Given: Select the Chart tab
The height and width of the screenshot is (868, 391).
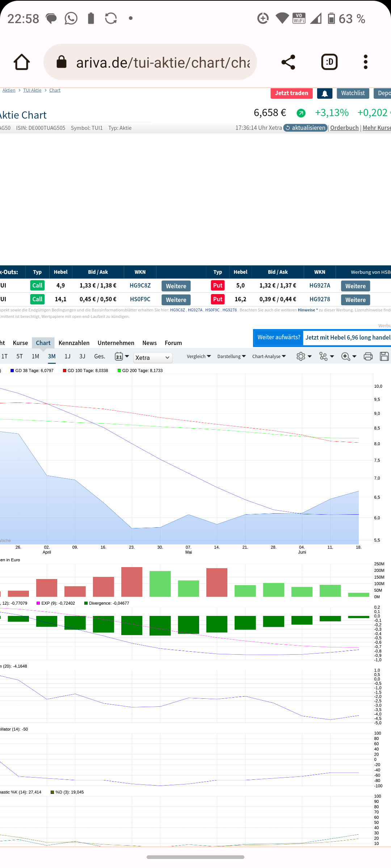Looking at the screenshot, I should click(x=43, y=343).
